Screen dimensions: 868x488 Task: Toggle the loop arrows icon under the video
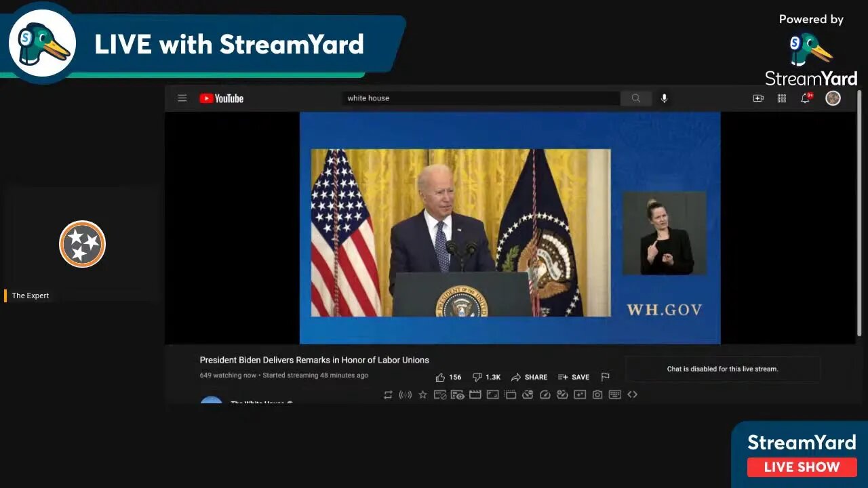click(388, 394)
